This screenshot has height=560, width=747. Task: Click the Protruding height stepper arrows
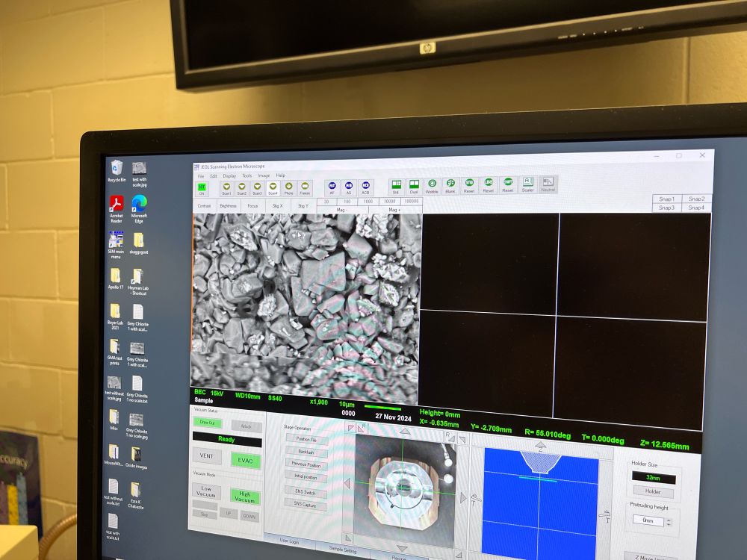pos(669,522)
